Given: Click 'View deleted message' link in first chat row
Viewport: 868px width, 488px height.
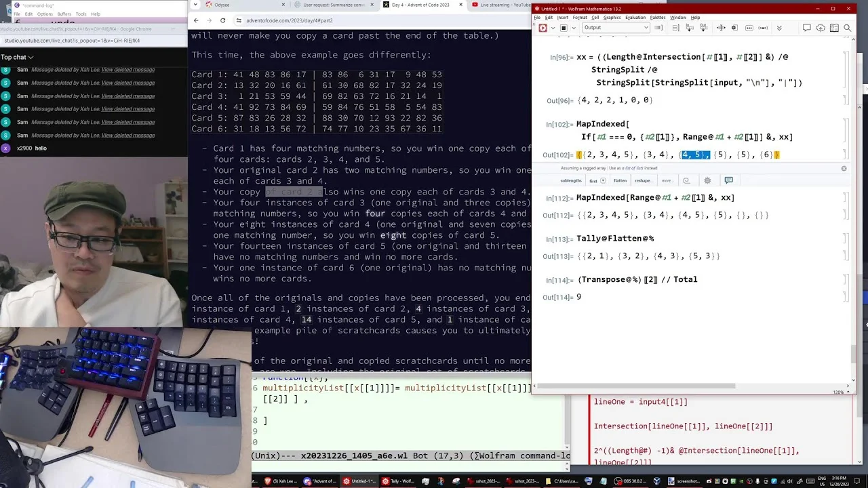Looking at the screenshot, I should pyautogui.click(x=128, y=70).
